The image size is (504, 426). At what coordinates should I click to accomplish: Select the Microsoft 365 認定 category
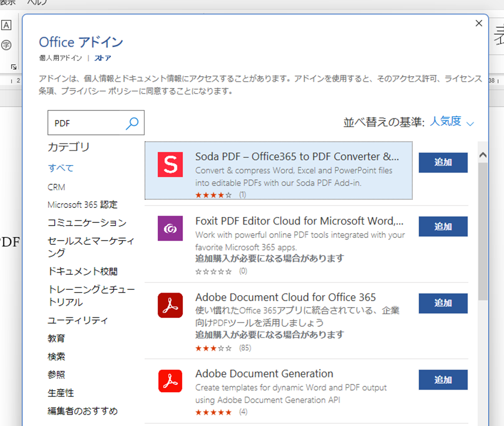tap(83, 205)
